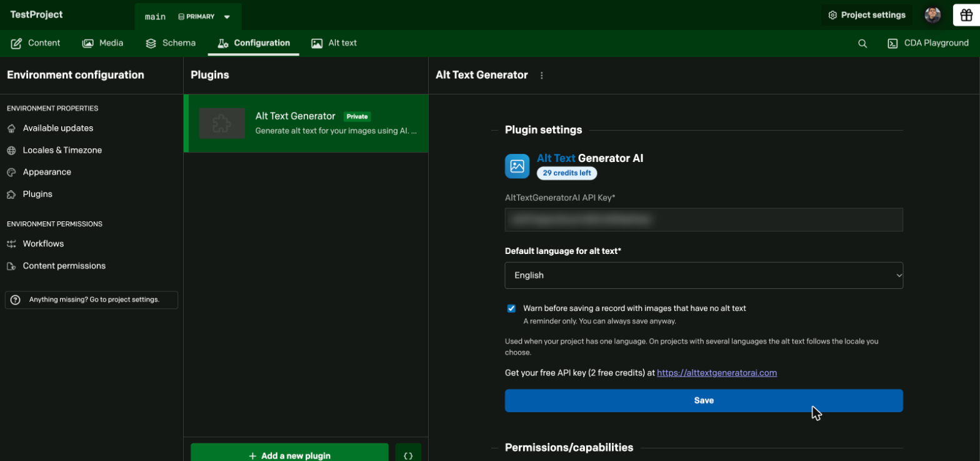This screenshot has width=980, height=461.
Task: Open the Default language dropdown set to English
Action: [704, 275]
